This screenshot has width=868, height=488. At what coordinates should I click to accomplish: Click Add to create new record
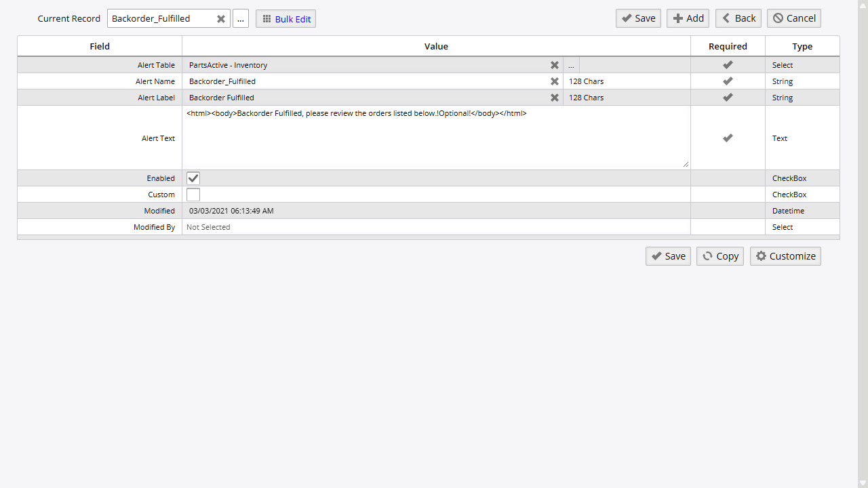(x=688, y=18)
